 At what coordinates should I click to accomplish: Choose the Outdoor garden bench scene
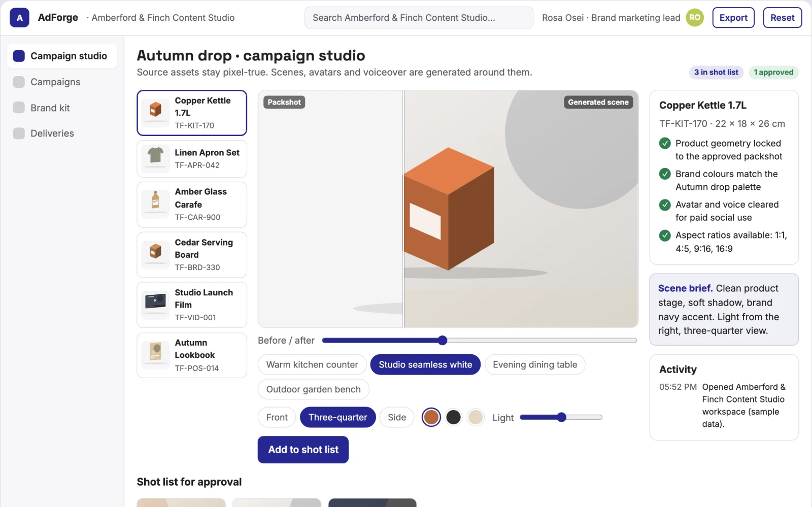314,389
